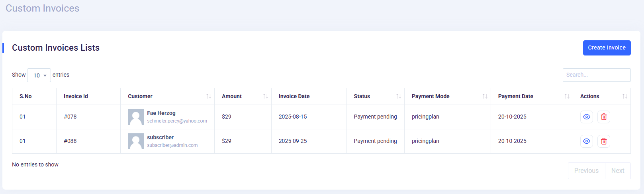
Task: Sort table by the Customer column arrows
Action: (x=208, y=97)
